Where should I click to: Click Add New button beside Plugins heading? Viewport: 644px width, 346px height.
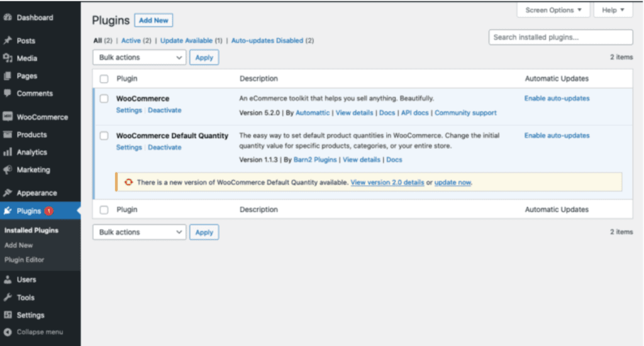tap(153, 20)
